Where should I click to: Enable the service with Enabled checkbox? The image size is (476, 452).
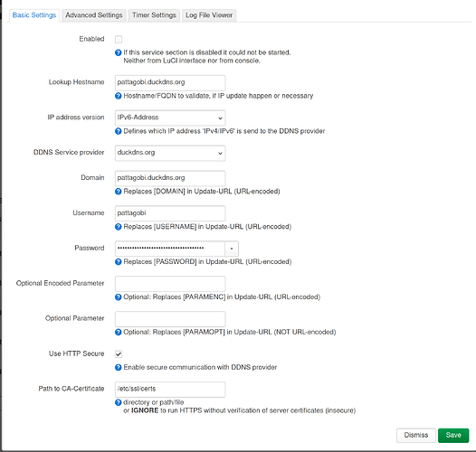coord(119,40)
